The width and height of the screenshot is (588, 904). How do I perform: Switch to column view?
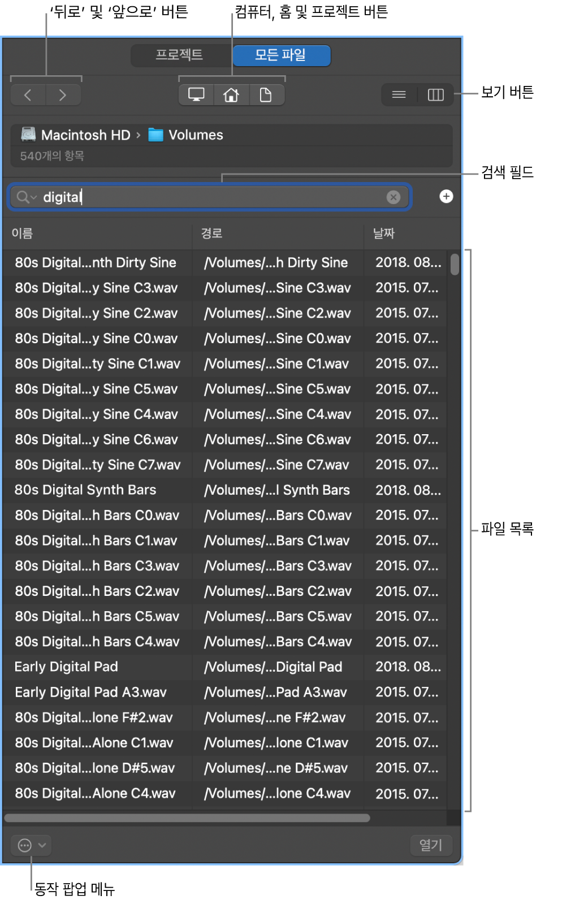click(x=435, y=95)
